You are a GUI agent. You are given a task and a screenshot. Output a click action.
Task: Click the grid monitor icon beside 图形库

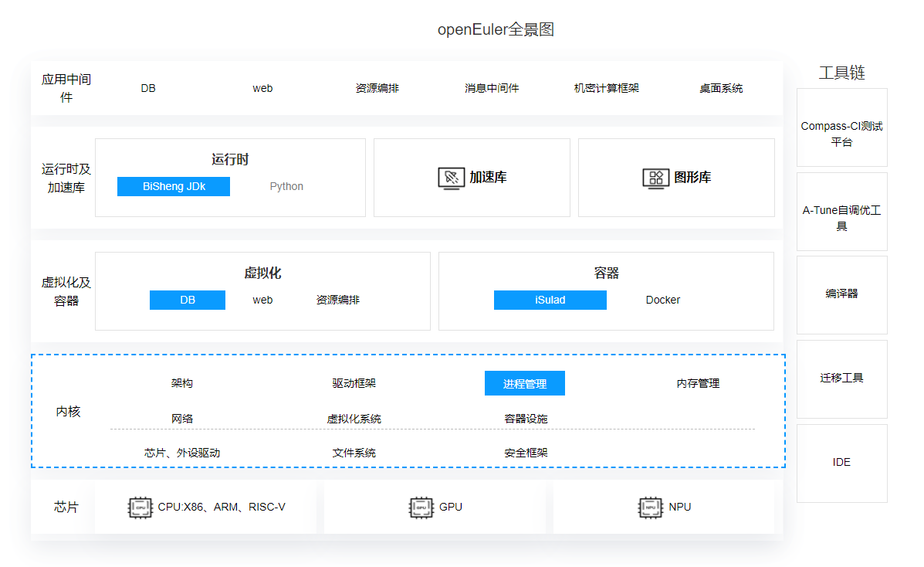(655, 178)
